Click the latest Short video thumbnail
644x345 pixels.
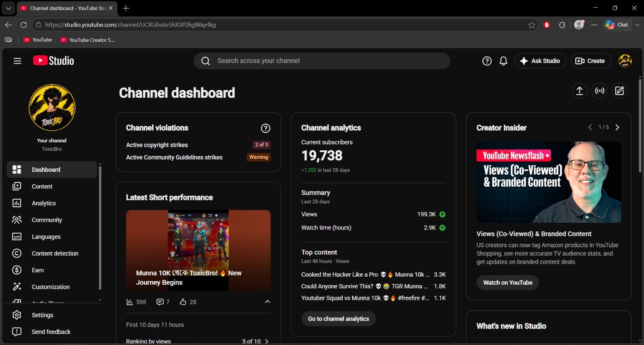pyautogui.click(x=198, y=251)
